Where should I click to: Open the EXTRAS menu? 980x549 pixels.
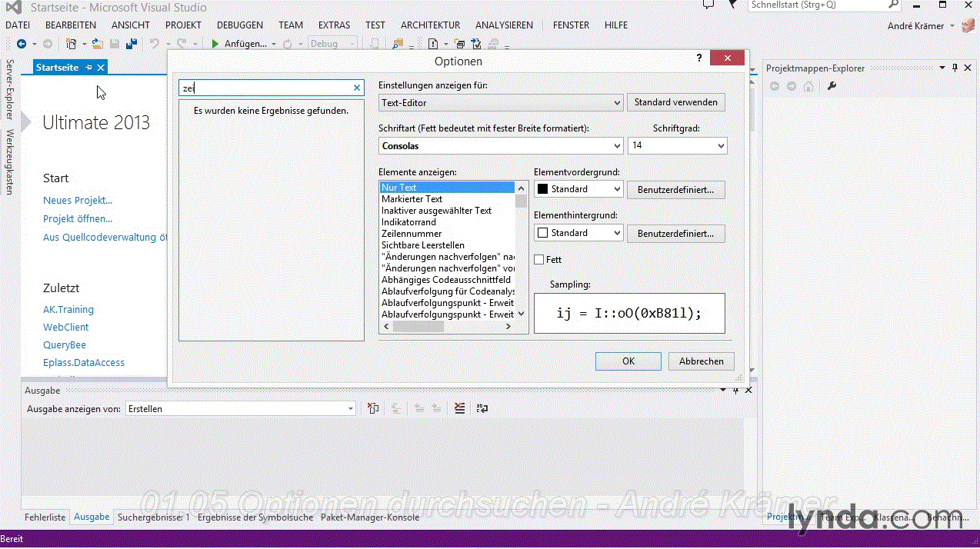pyautogui.click(x=334, y=25)
